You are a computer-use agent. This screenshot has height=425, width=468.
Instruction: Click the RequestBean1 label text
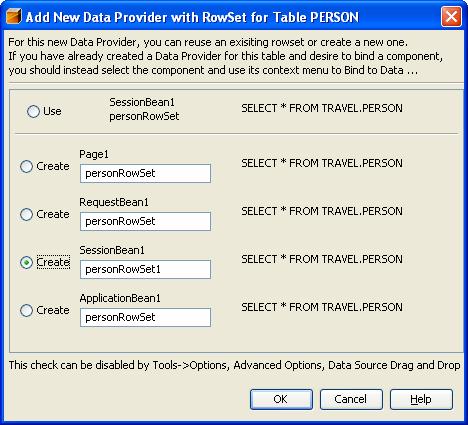coord(114,202)
